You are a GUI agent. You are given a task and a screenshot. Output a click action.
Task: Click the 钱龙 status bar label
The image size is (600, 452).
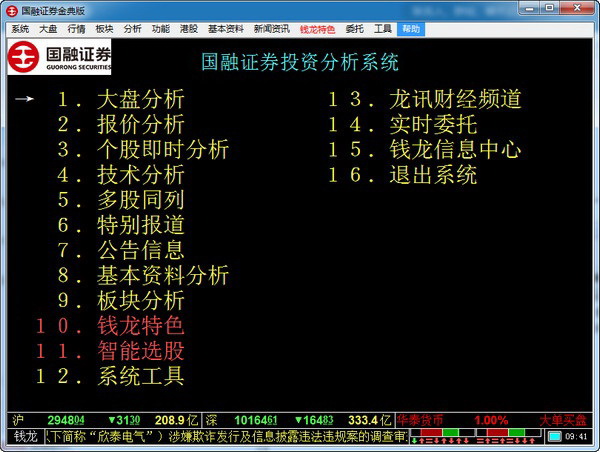(x=26, y=437)
